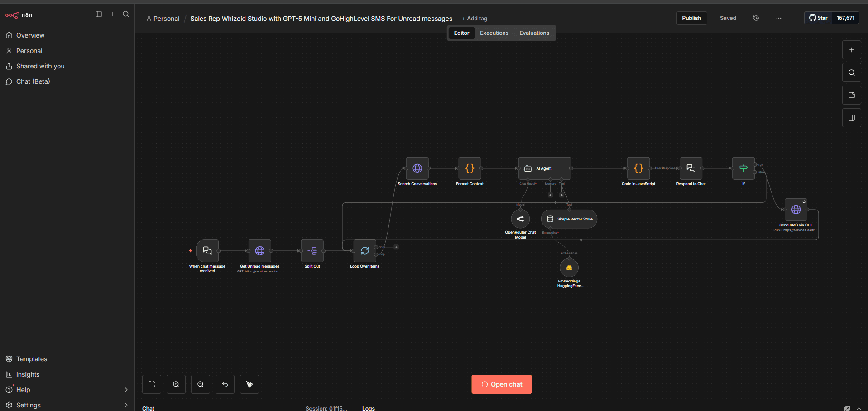The image size is (868, 411).
Task: Click the undo arrow icon
Action: coord(225,384)
